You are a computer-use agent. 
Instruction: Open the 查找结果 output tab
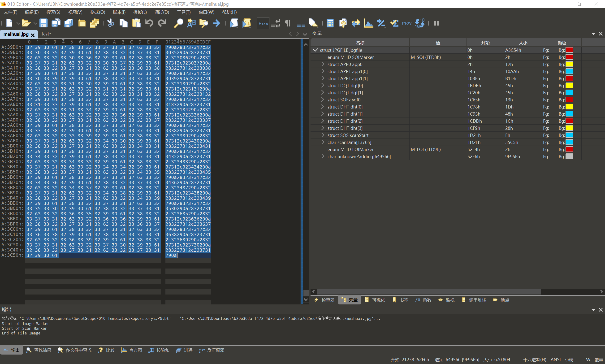(39, 350)
